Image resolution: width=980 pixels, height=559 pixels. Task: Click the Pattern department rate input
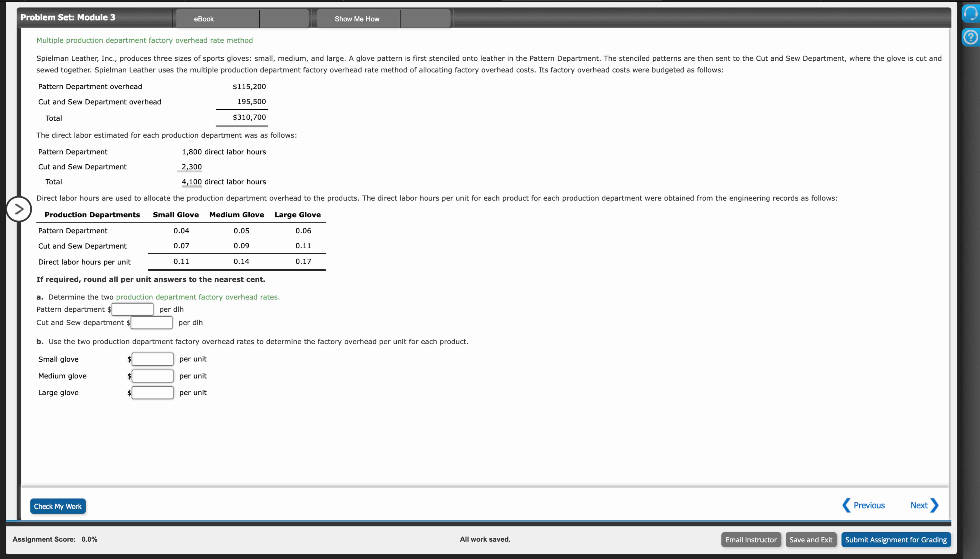point(133,309)
